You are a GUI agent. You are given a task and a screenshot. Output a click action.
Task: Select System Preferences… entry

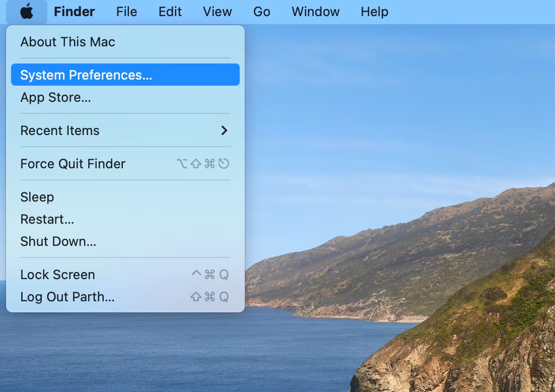[125, 75]
